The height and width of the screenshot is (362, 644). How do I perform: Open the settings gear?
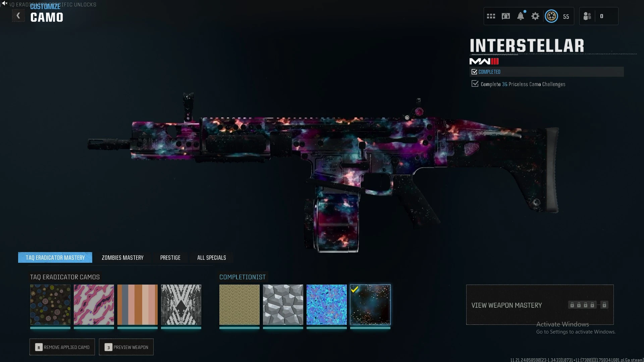tap(535, 16)
